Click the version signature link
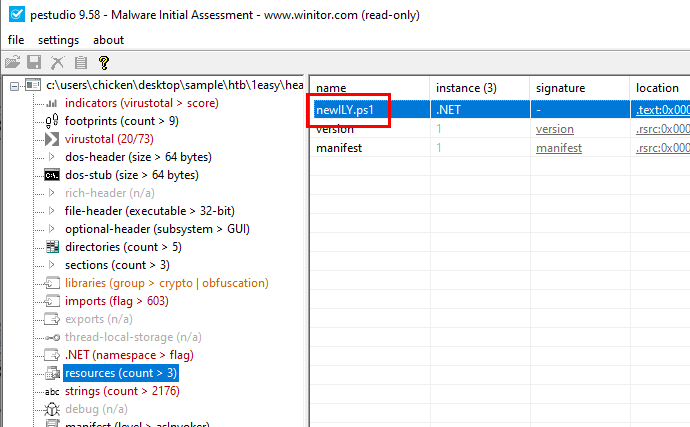 click(x=554, y=129)
